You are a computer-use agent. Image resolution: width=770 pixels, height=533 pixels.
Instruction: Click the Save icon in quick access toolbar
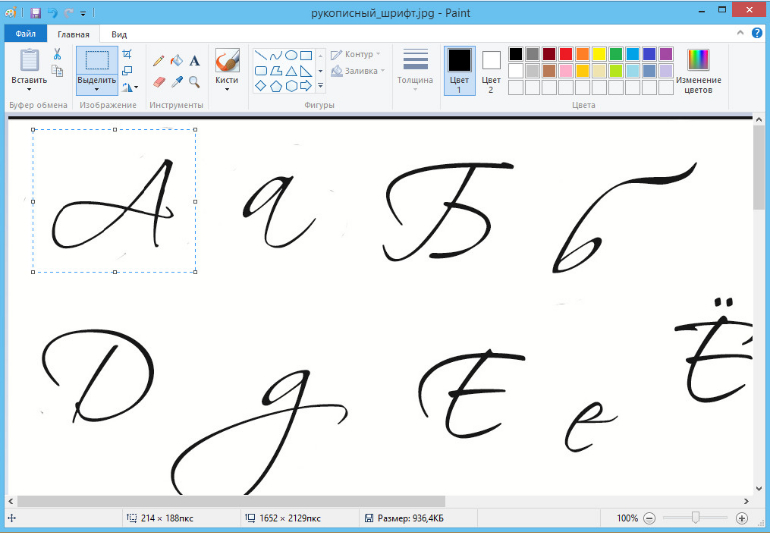36,13
